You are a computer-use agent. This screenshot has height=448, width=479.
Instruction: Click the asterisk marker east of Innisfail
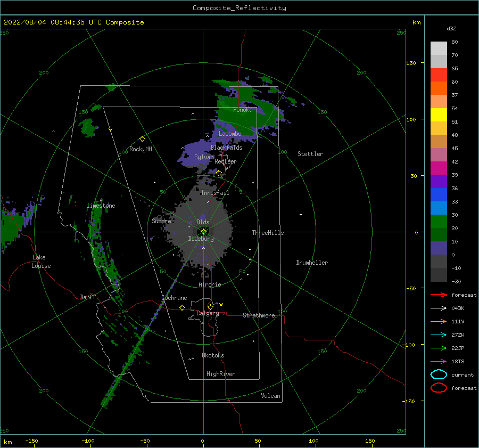pos(253,183)
